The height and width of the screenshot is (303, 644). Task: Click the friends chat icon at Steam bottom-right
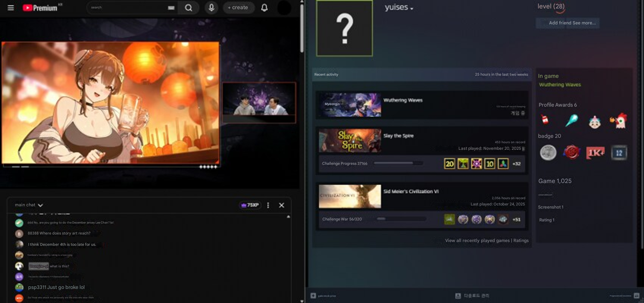pos(637,295)
